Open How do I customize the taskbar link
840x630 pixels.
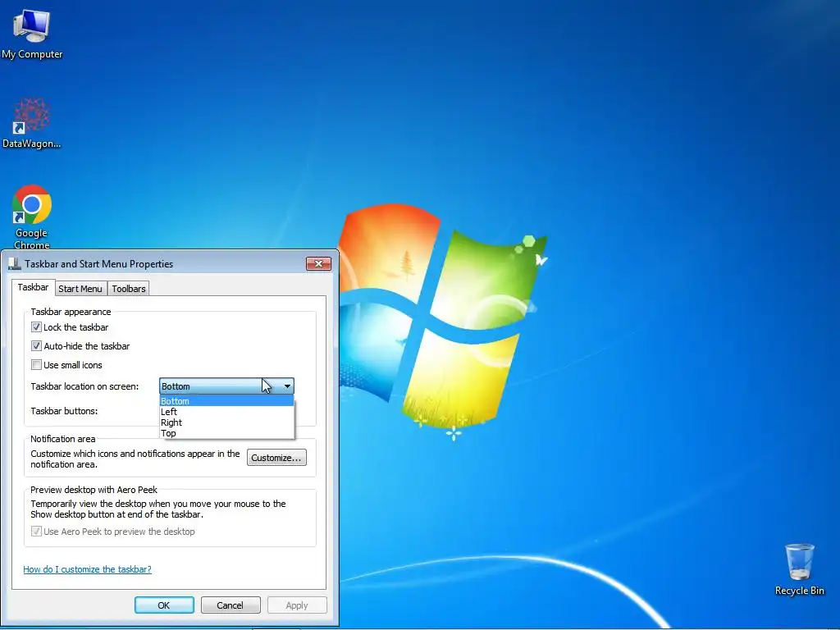(87, 569)
